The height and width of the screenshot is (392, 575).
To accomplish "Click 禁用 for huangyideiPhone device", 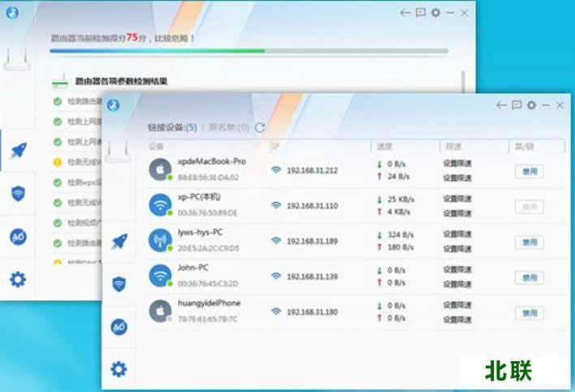I will coord(530,313).
